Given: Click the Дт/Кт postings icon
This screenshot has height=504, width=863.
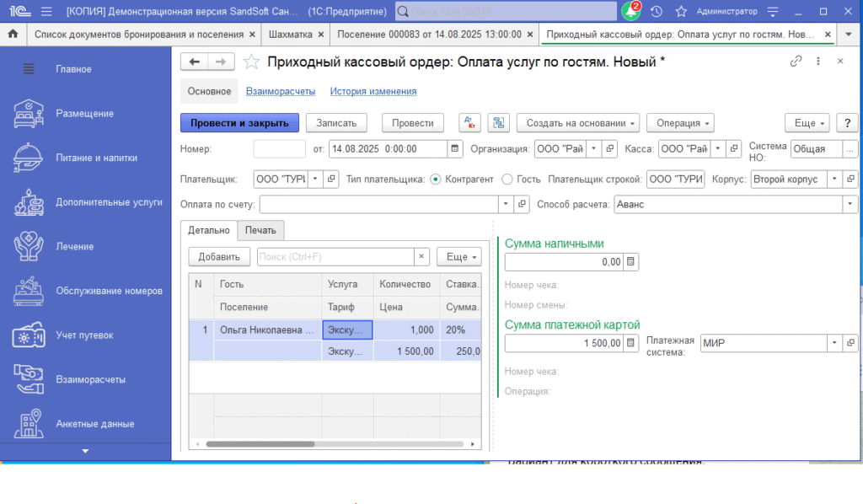Looking at the screenshot, I should 469,122.
